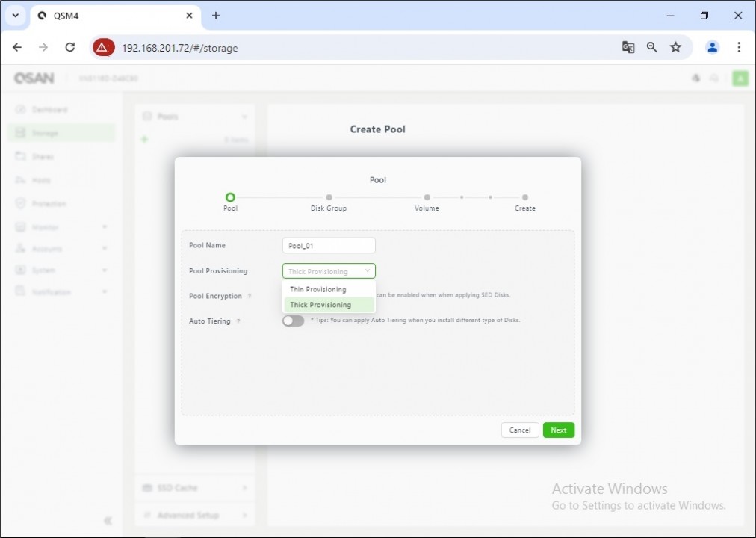756x538 pixels.
Task: Open the tab search chevron dropdown
Action: pos(15,16)
